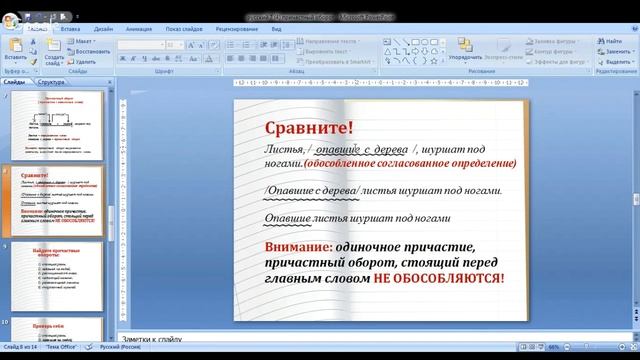Open Select (Выделить) menu
The image size is (640, 360).
pyautogui.click(x=616, y=62)
